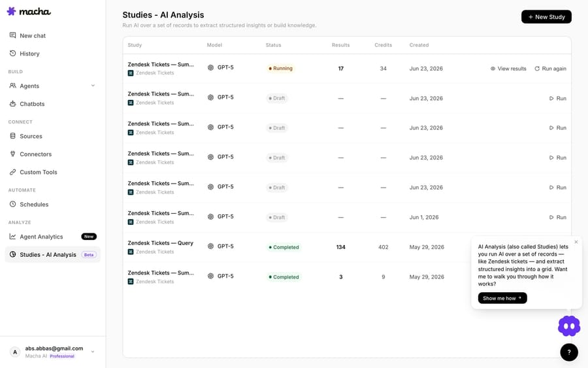The width and height of the screenshot is (588, 368).
Task: Run the draft study created Jun 1, 2026
Action: tap(558, 217)
